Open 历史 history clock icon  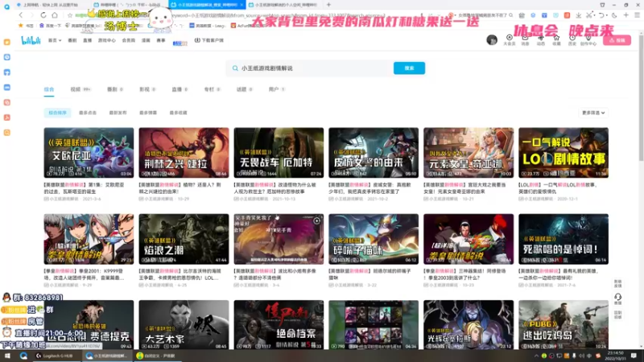[x=572, y=39]
